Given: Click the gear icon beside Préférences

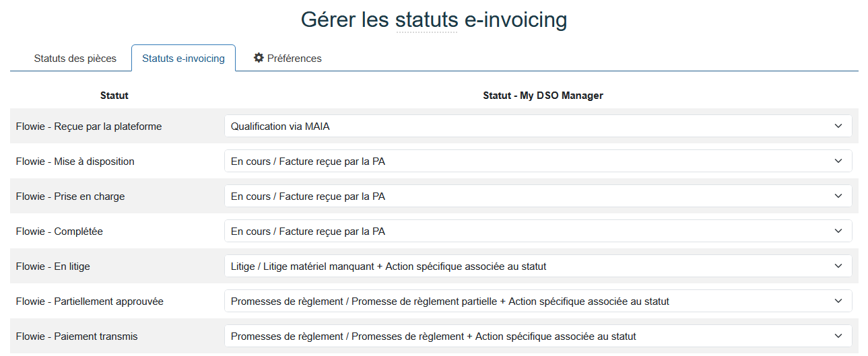Looking at the screenshot, I should tap(259, 58).
